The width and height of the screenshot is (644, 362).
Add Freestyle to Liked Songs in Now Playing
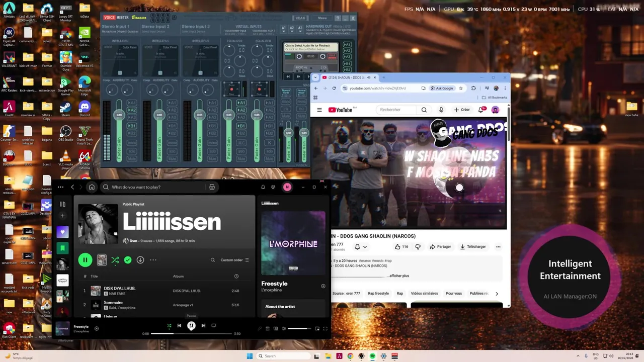323,286
